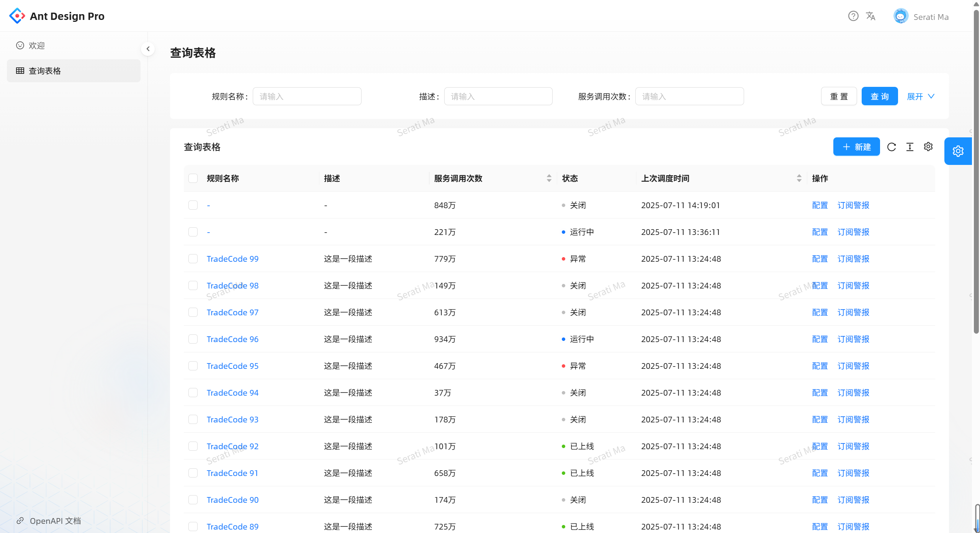The width and height of the screenshot is (980, 533).
Task: Click the 查询 search button
Action: 880,96
